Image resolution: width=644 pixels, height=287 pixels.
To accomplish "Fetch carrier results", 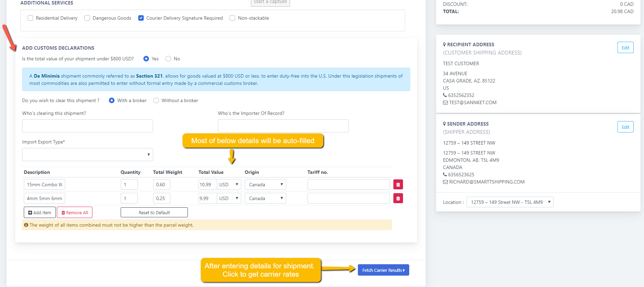I will [x=383, y=270].
